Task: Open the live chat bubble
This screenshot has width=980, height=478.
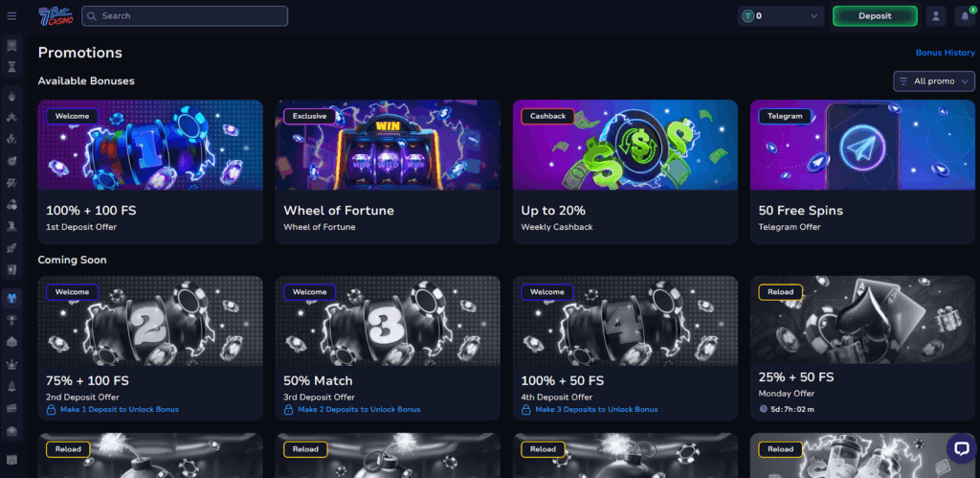Action: (961, 448)
